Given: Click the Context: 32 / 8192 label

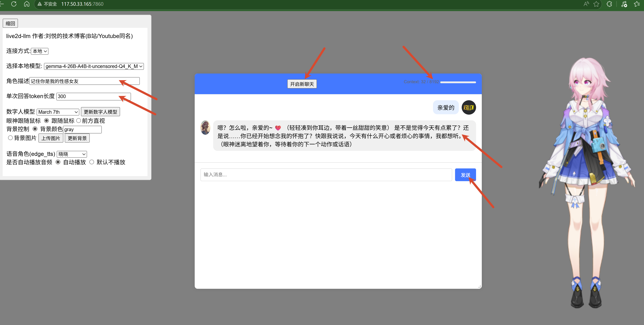Looking at the screenshot, I should (x=421, y=82).
